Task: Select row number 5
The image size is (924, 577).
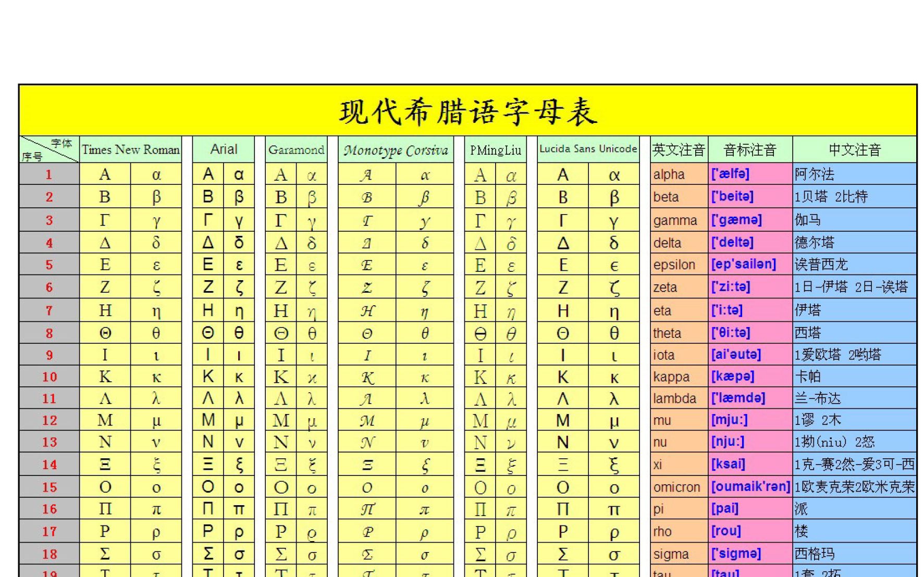Action: (49, 265)
